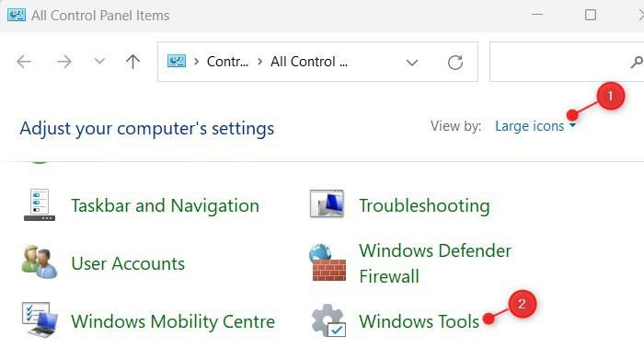
Task: Click the Control Panel icon in address bar
Action: tap(177, 62)
